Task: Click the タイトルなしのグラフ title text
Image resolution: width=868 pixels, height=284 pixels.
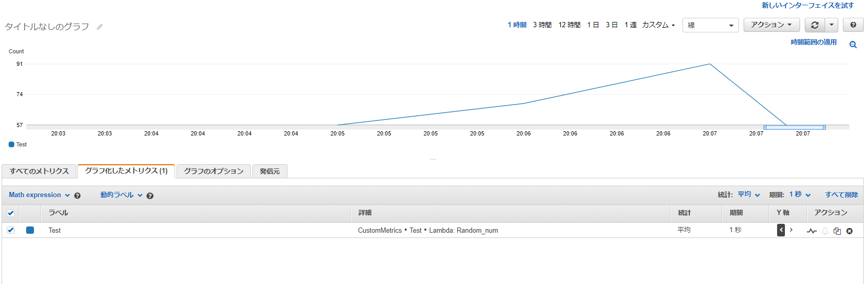Action: (x=47, y=27)
